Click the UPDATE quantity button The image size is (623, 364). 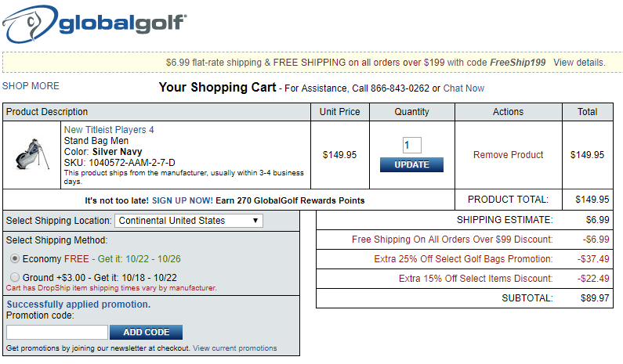[x=411, y=165]
